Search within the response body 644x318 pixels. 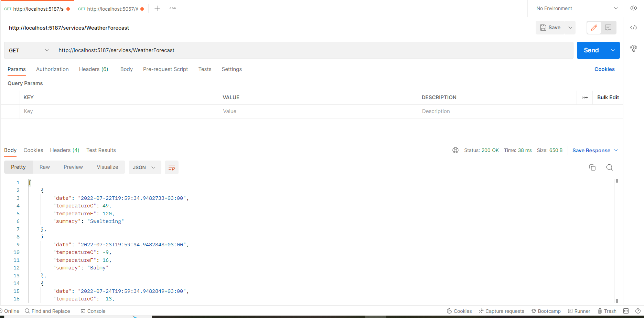pos(609,167)
